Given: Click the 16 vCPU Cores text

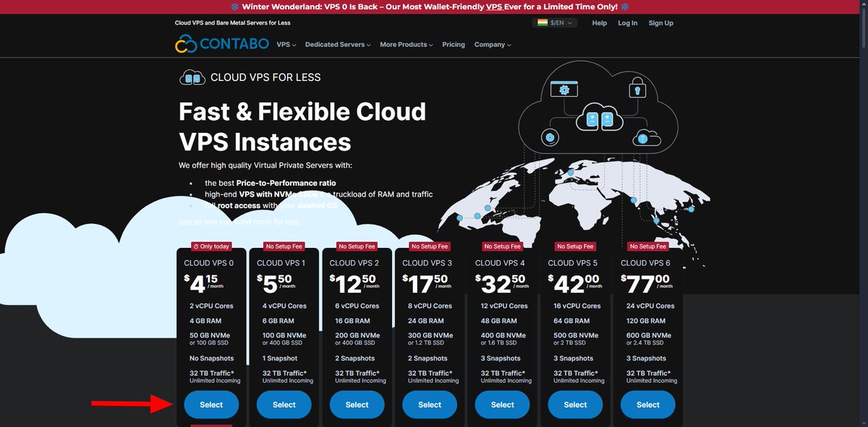Looking at the screenshot, I should (x=578, y=306).
